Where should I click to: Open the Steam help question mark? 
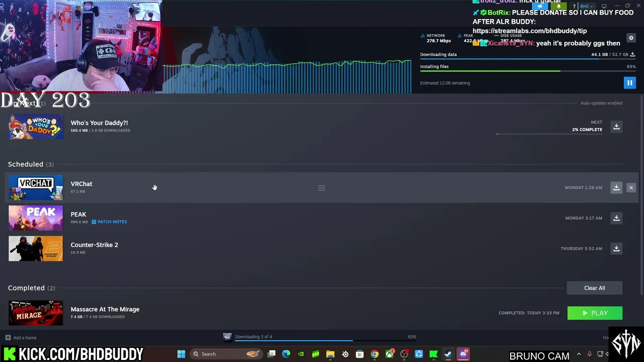tap(574, 7)
